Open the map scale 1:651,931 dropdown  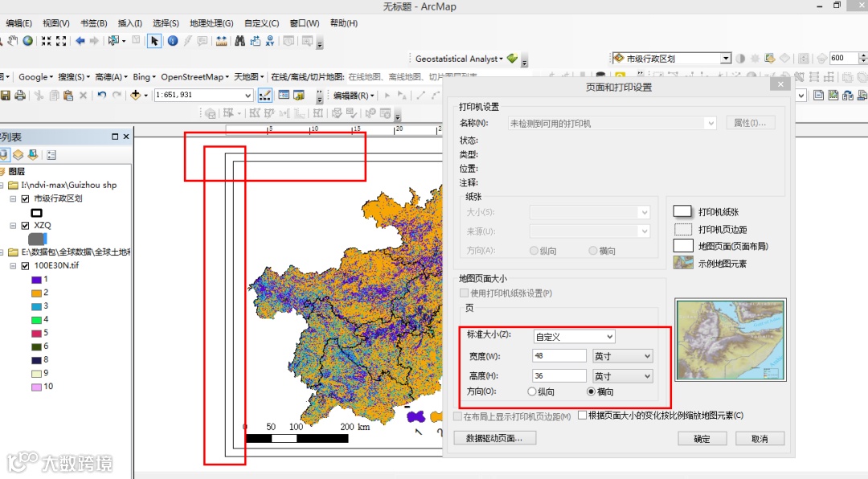point(248,96)
